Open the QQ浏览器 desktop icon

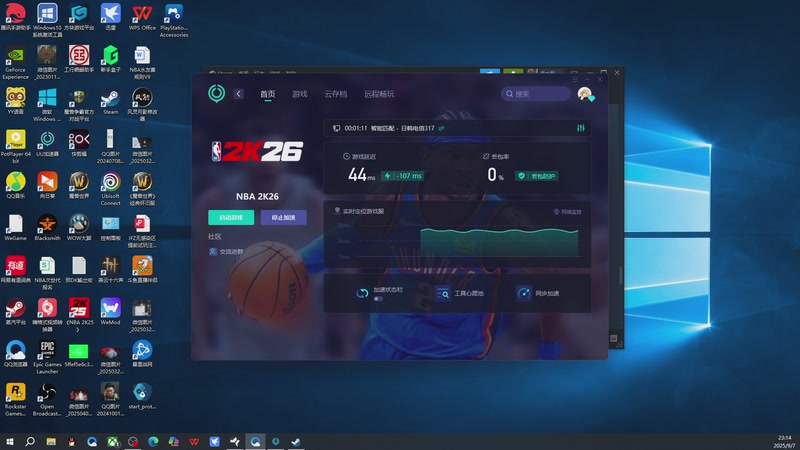click(15, 353)
